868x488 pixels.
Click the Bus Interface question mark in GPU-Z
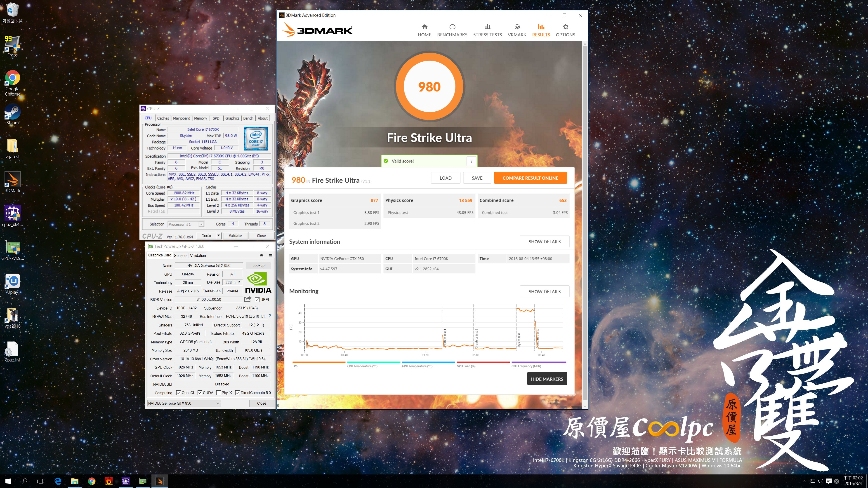point(270,316)
